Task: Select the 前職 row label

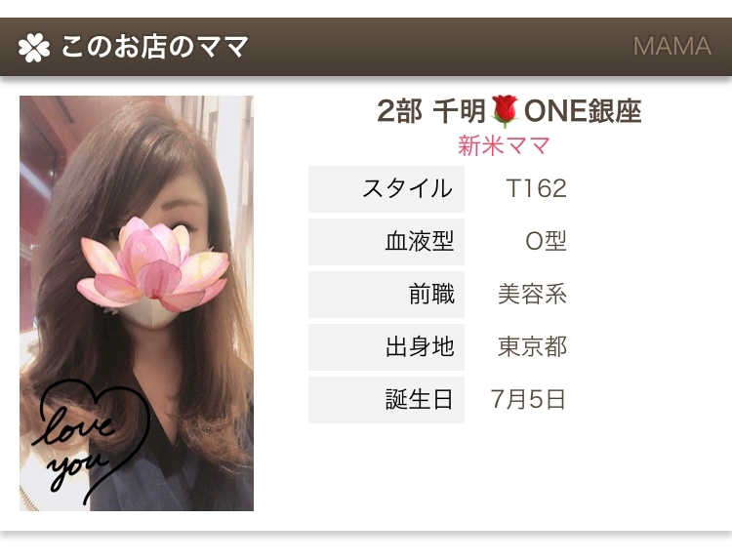Action: pyautogui.click(x=386, y=295)
